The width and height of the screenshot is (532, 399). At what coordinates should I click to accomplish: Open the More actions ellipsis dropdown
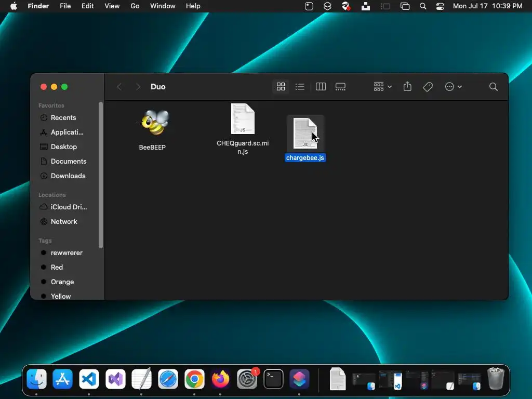point(453,87)
